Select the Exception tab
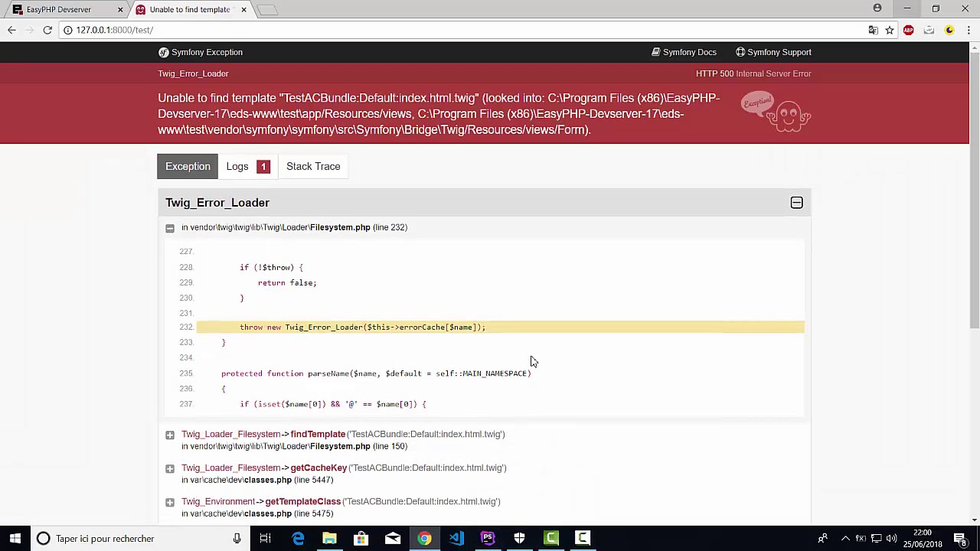This screenshot has width=980, height=551. tap(188, 166)
